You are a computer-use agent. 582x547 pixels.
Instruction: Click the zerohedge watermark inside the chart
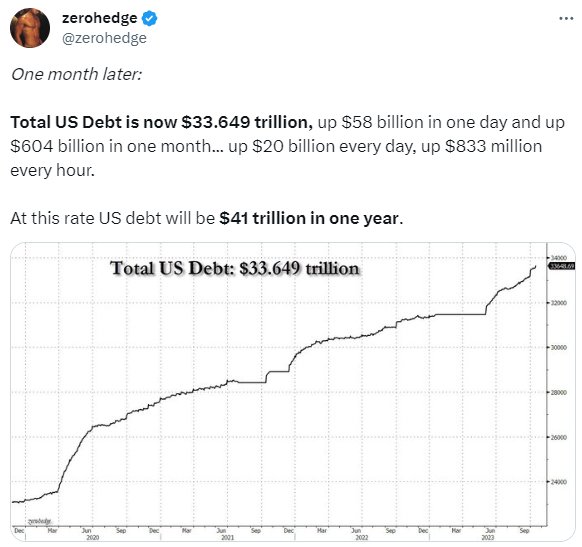pos(39,521)
